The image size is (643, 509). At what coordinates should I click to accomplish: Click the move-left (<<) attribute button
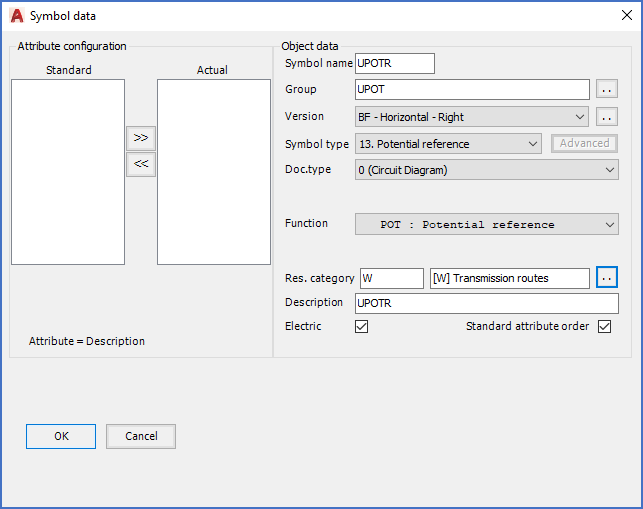[141, 165]
